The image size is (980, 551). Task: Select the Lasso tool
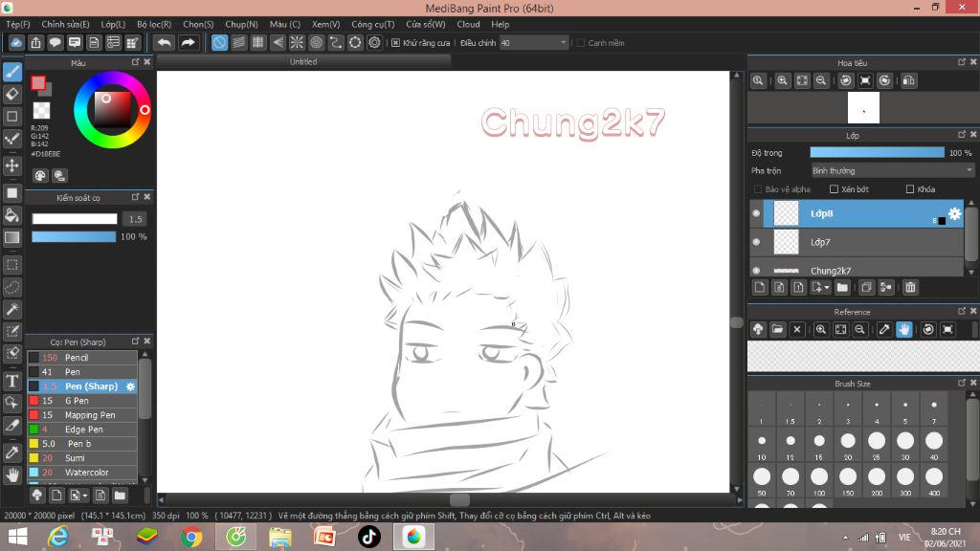point(12,287)
